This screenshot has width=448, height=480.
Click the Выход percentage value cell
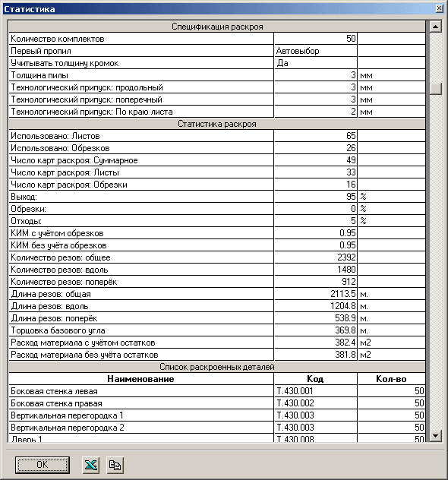(x=315, y=197)
